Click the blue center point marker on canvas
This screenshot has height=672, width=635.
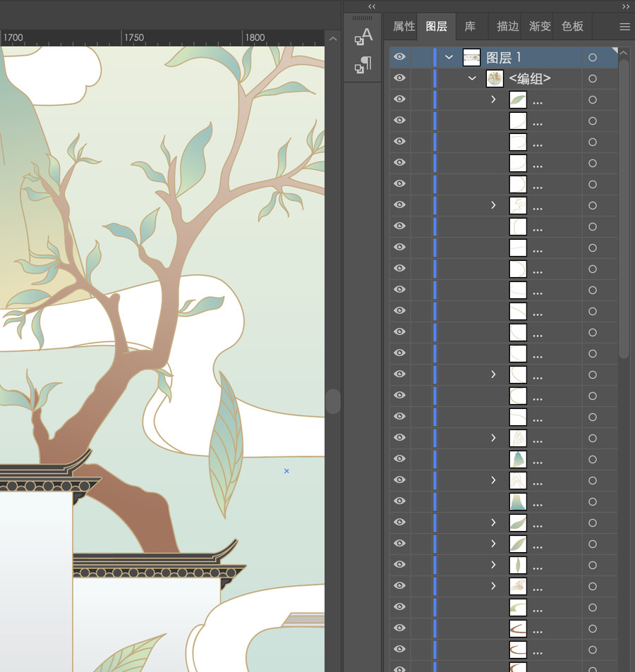point(286,471)
